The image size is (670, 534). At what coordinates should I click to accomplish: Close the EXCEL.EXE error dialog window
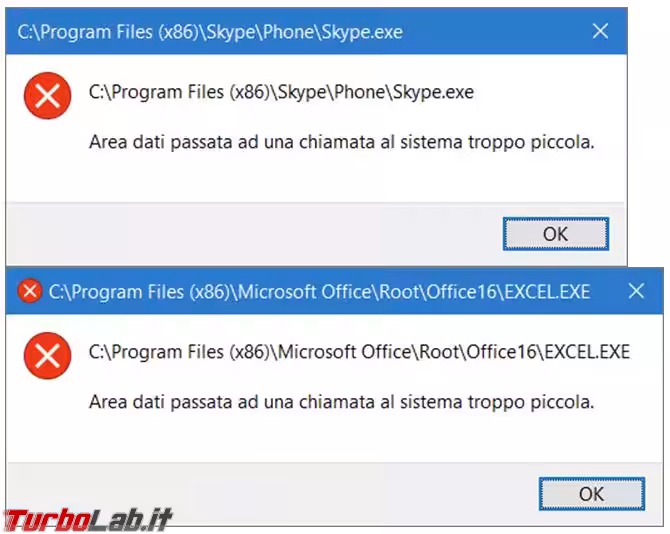pos(636,291)
